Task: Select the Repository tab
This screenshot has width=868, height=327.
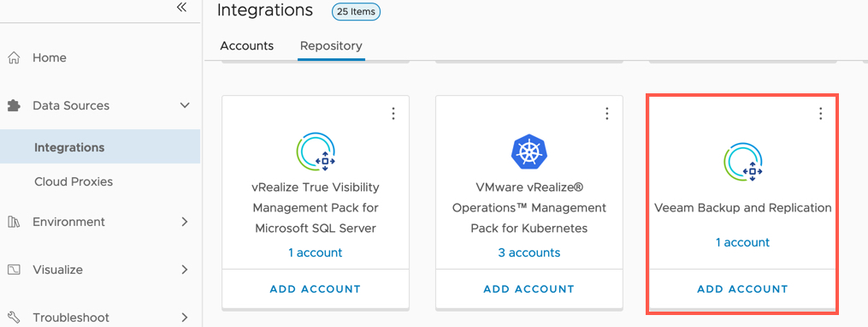Action: pyautogui.click(x=331, y=45)
